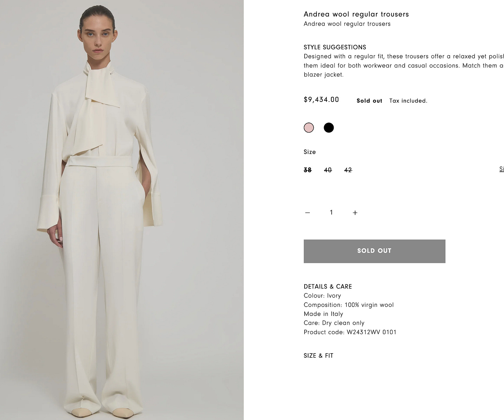Click the quantity field showing 1

coord(331,212)
